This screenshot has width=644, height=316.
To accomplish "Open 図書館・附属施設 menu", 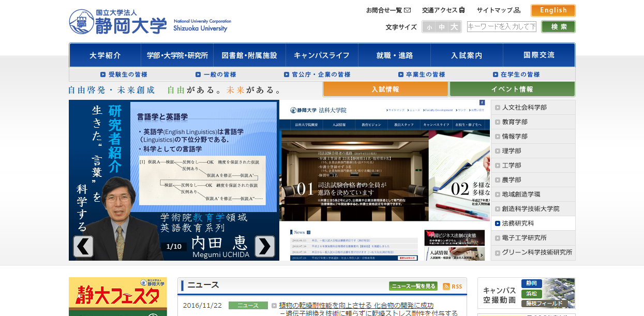I will pos(249,55).
